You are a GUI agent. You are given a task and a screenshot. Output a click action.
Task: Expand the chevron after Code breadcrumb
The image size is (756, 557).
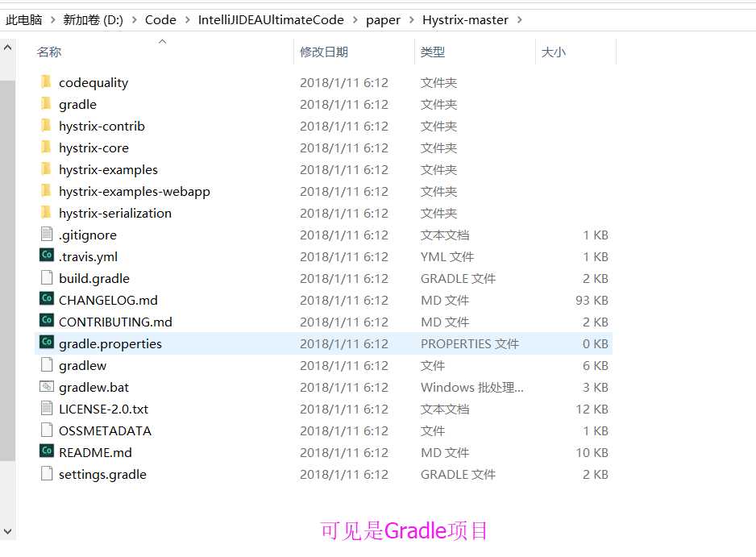(x=188, y=20)
